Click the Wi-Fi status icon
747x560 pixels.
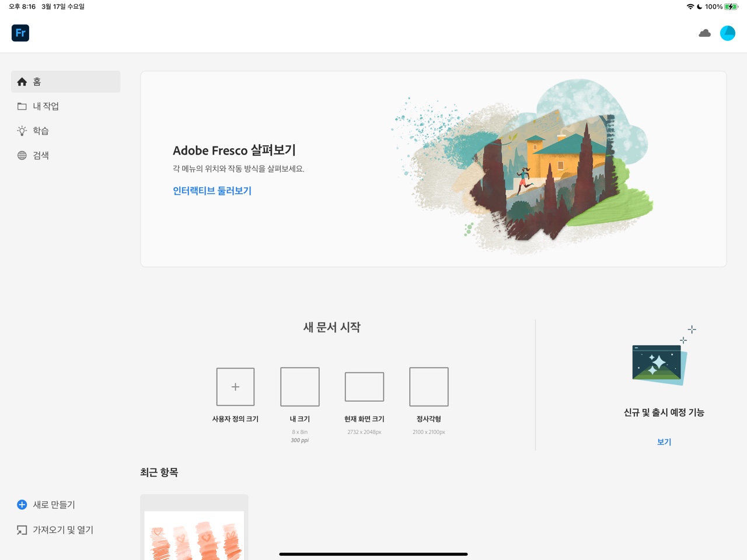click(690, 6)
